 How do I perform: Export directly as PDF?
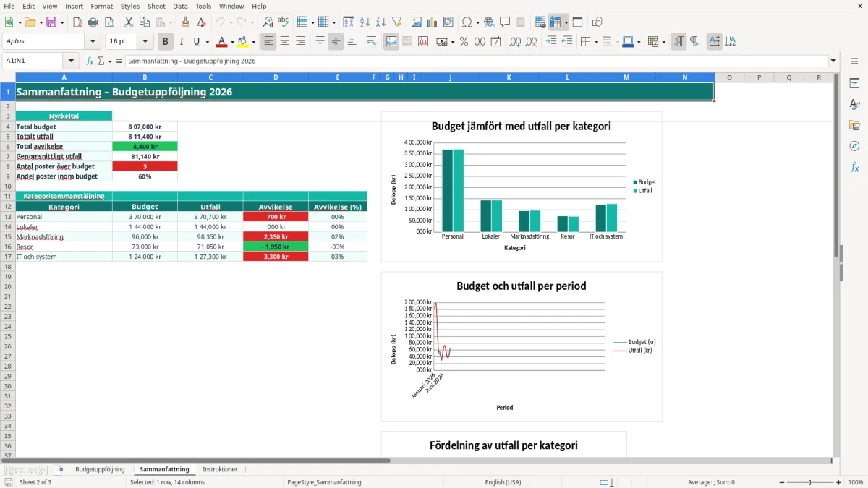click(77, 22)
